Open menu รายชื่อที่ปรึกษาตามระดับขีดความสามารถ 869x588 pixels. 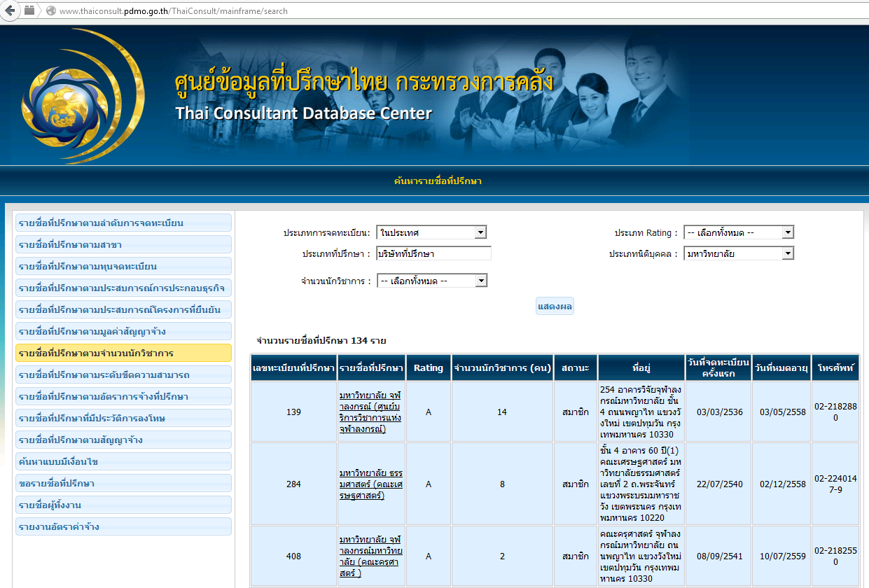(x=123, y=374)
